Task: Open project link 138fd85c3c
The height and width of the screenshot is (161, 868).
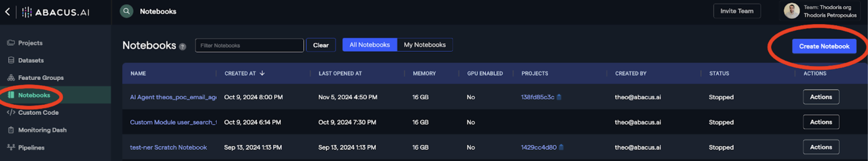Action: 538,97
